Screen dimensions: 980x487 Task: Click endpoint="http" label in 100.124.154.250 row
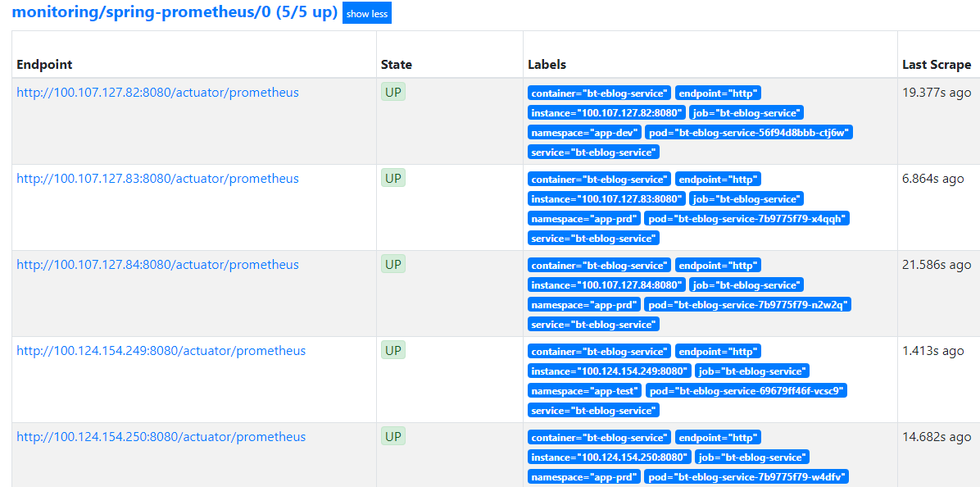pos(718,438)
